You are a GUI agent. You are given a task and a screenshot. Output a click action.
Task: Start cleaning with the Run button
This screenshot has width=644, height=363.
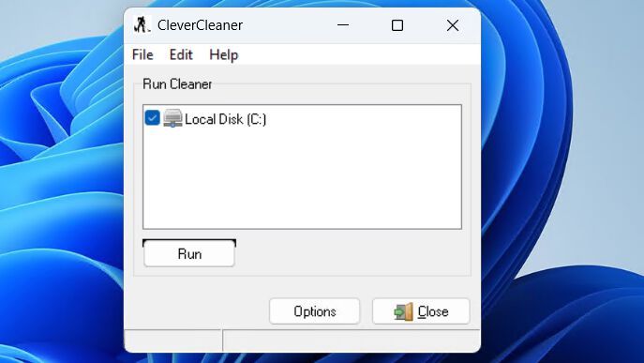189,253
